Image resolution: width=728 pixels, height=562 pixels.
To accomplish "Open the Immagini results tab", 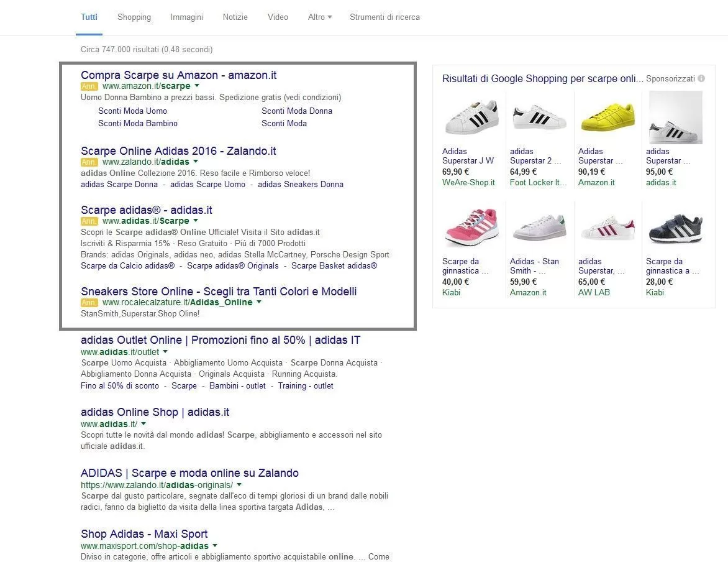I will click(x=186, y=17).
